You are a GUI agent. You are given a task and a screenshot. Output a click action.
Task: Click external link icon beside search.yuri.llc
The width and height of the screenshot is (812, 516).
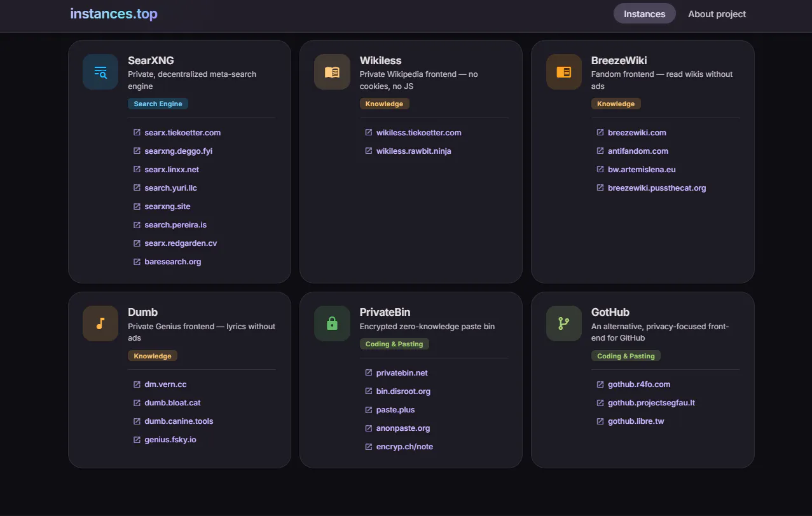pyautogui.click(x=137, y=188)
